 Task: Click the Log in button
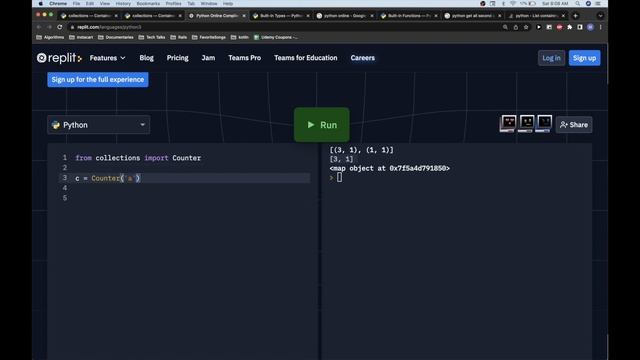tap(551, 58)
